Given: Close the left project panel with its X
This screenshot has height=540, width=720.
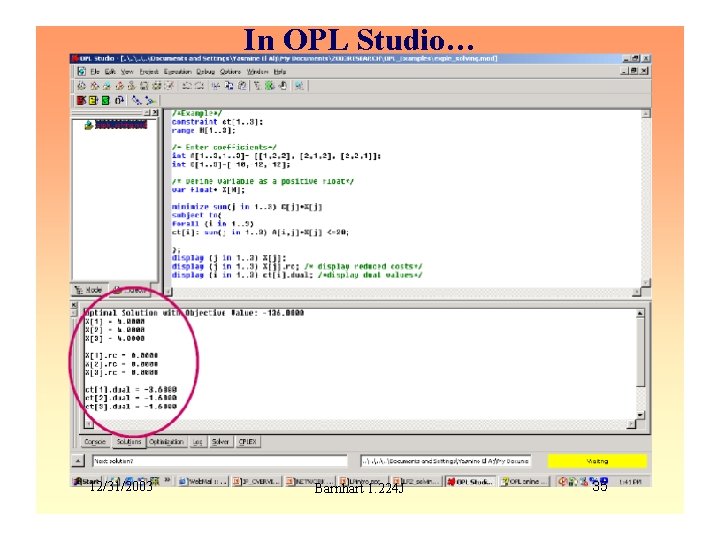Looking at the screenshot, I should pos(155,112).
